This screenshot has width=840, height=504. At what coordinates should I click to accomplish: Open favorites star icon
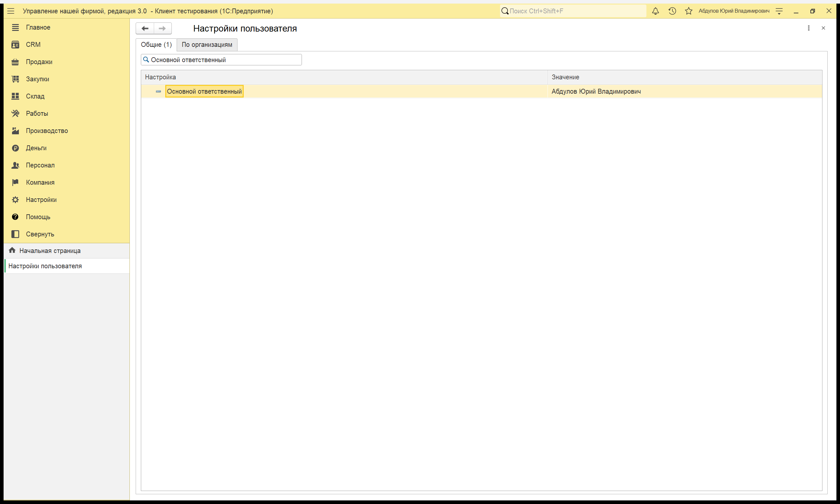[688, 11]
